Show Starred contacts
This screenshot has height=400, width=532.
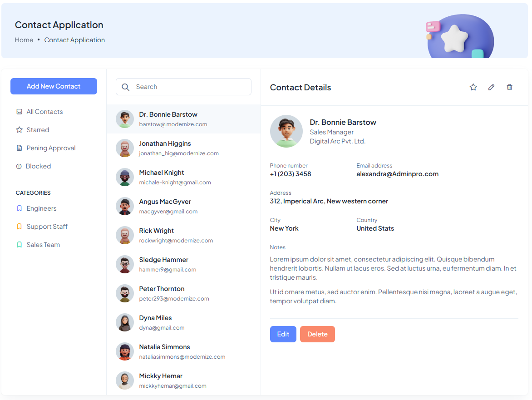tap(38, 130)
